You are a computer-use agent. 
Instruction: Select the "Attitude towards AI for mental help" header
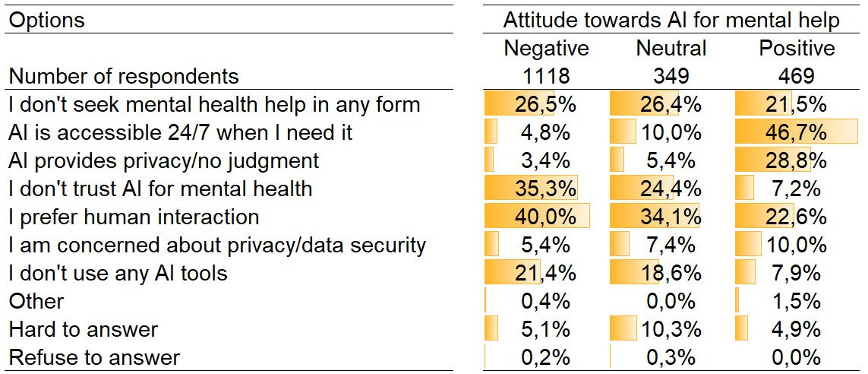click(671, 20)
